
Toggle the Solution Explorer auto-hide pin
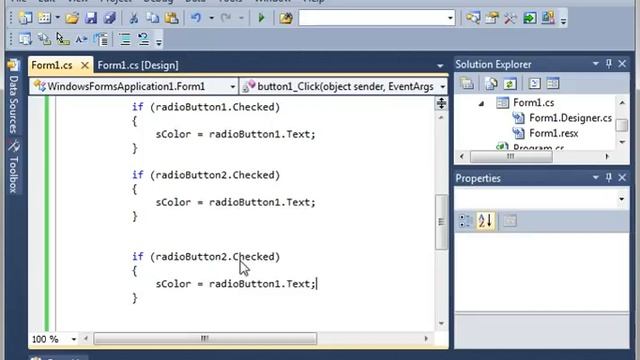pyautogui.click(x=609, y=64)
